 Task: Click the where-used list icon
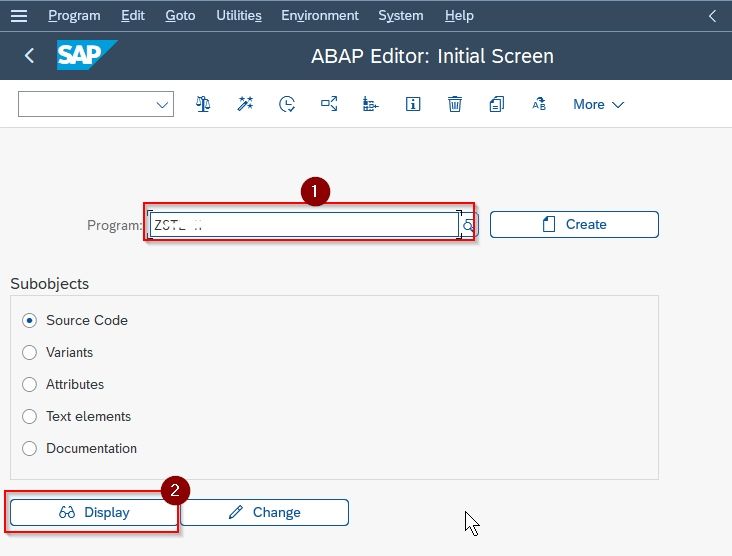329,104
